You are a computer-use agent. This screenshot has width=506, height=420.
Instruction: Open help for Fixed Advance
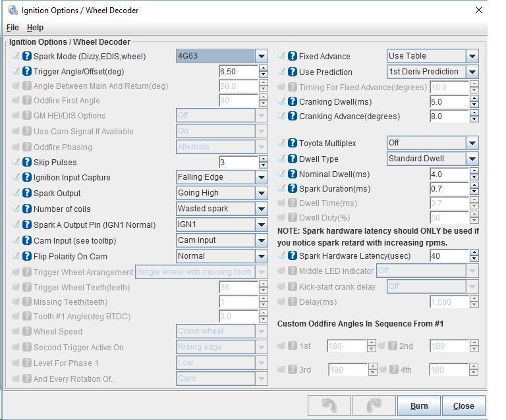[293, 56]
